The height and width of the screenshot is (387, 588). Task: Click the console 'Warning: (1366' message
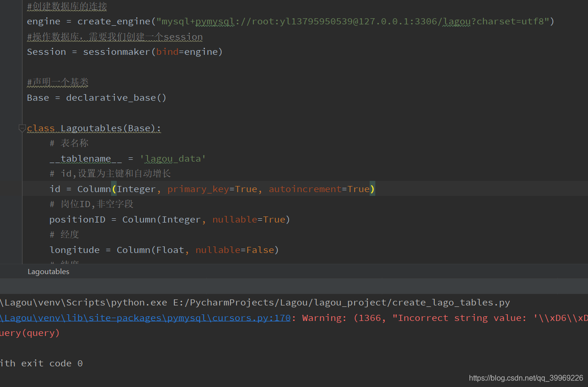(x=346, y=318)
